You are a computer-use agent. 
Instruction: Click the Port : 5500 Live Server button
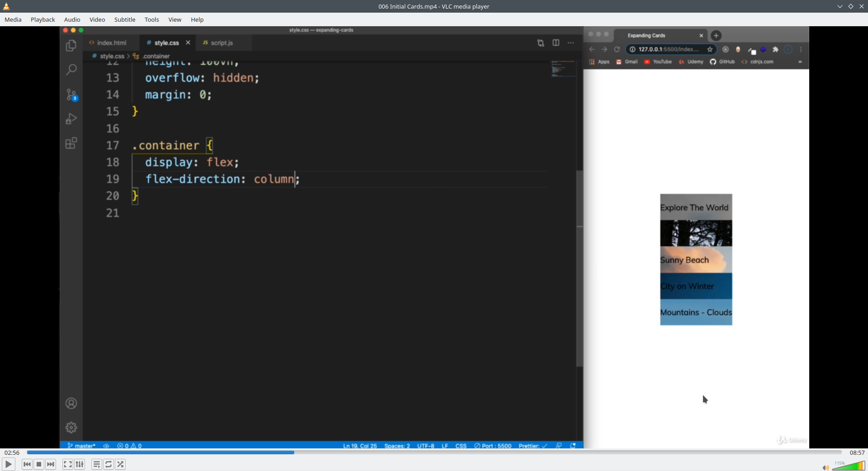pyautogui.click(x=493, y=446)
